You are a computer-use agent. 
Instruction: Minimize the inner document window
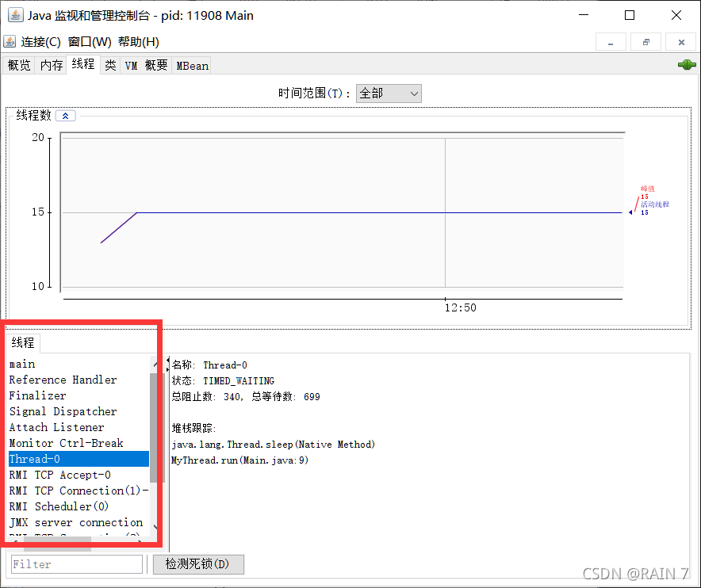pos(611,42)
